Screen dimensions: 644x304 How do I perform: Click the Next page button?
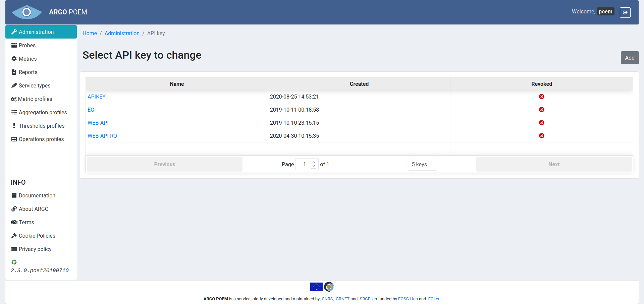pyautogui.click(x=554, y=164)
